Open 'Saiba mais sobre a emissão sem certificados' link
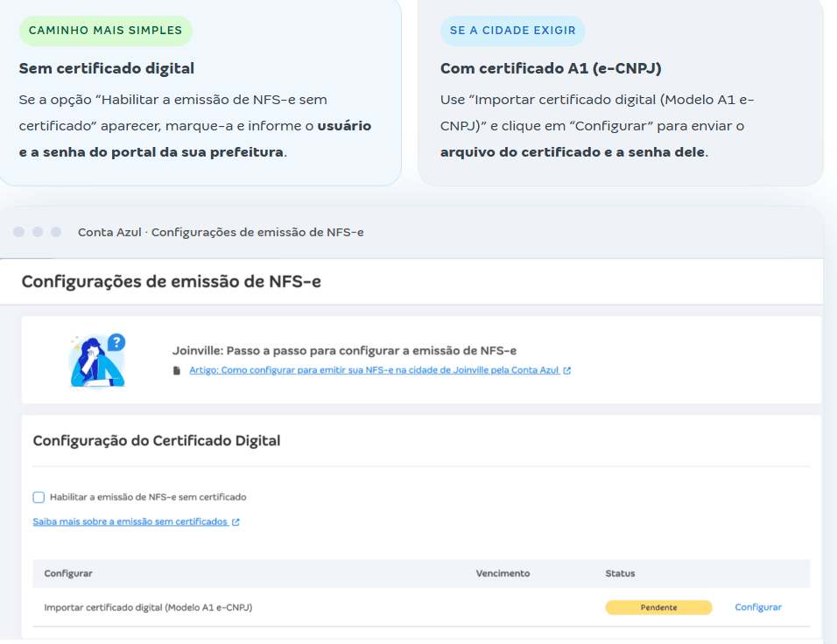 (x=130, y=521)
